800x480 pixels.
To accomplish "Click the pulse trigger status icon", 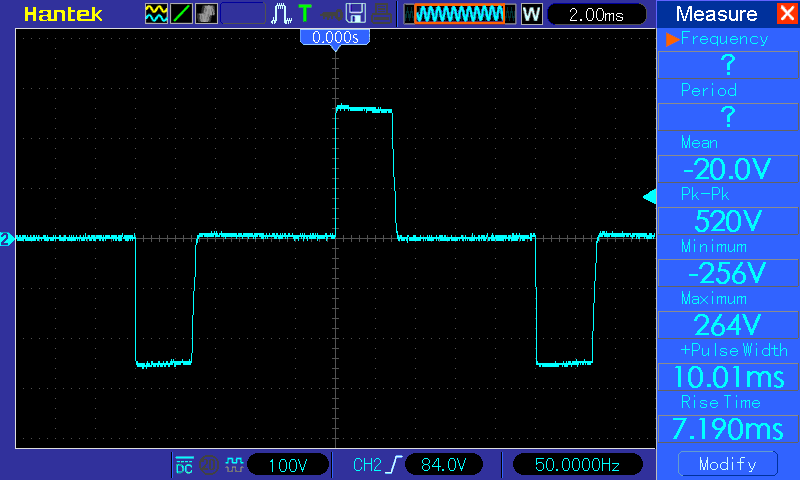I will pos(281,14).
